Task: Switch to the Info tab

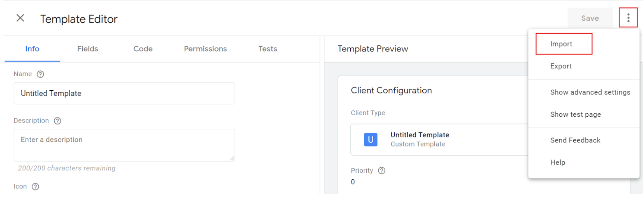Action: (32, 49)
